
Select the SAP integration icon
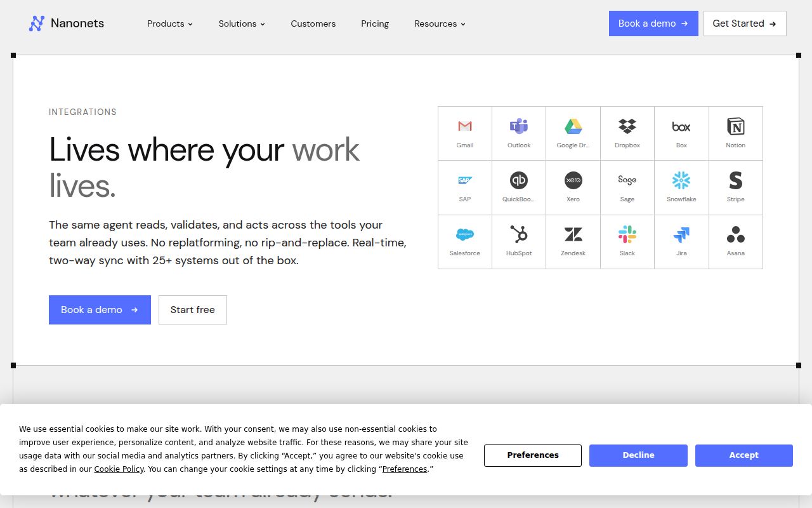point(465,180)
